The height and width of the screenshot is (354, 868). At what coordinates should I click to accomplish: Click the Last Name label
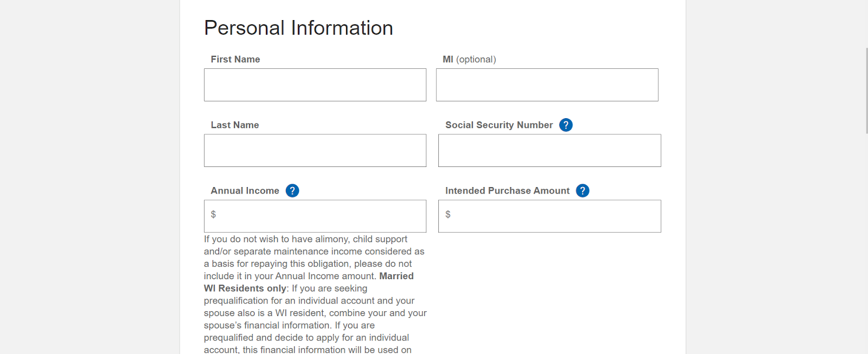235,125
